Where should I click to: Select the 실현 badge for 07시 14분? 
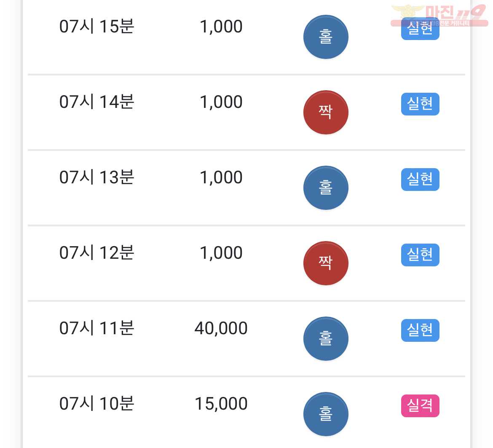[x=420, y=104]
